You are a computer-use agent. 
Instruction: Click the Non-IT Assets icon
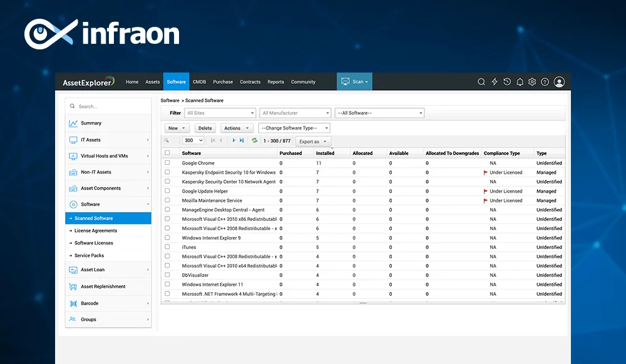point(73,172)
